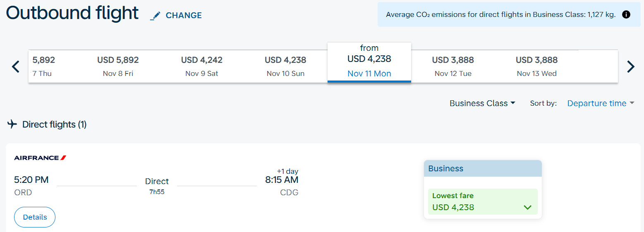
Task: Switch to the Nov 9 Sat date
Action: pyautogui.click(x=202, y=66)
